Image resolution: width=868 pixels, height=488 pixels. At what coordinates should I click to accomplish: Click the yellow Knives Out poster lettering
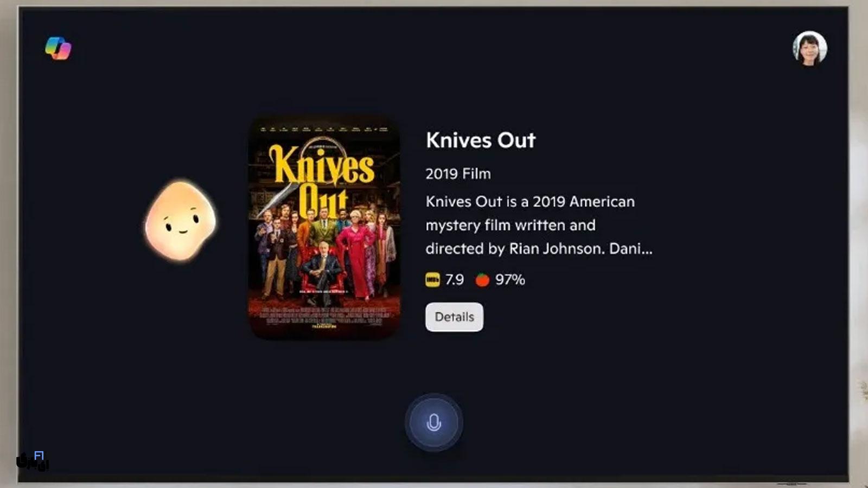tap(321, 180)
